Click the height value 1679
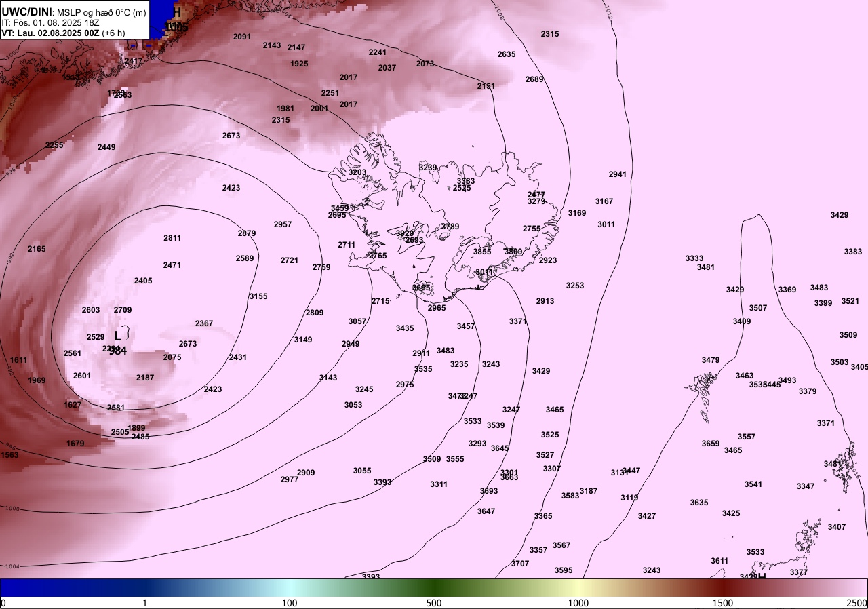The image size is (868, 609). [x=75, y=444]
